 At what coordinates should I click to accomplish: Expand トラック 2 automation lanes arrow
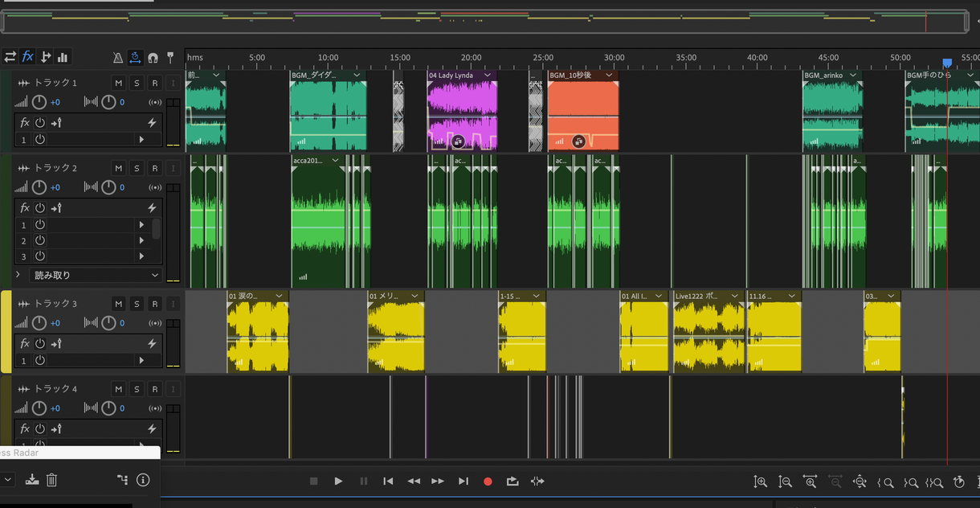18,275
